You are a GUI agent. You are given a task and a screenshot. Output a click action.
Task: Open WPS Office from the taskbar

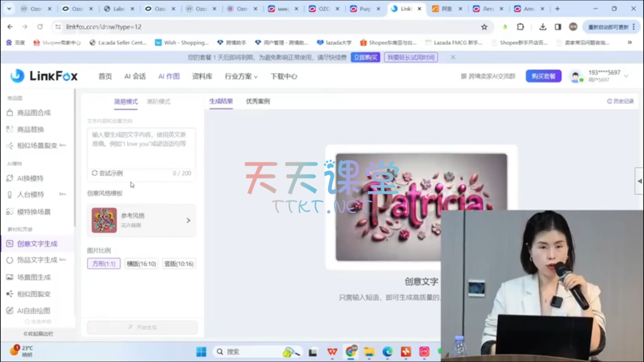click(331, 352)
